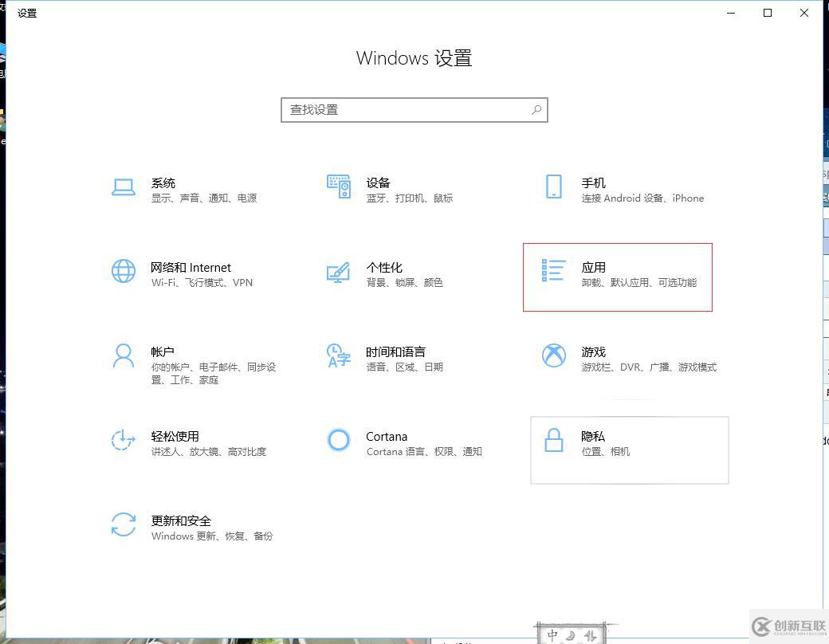829x644 pixels.
Task: Select the 游戏 category title
Action: [x=593, y=351]
